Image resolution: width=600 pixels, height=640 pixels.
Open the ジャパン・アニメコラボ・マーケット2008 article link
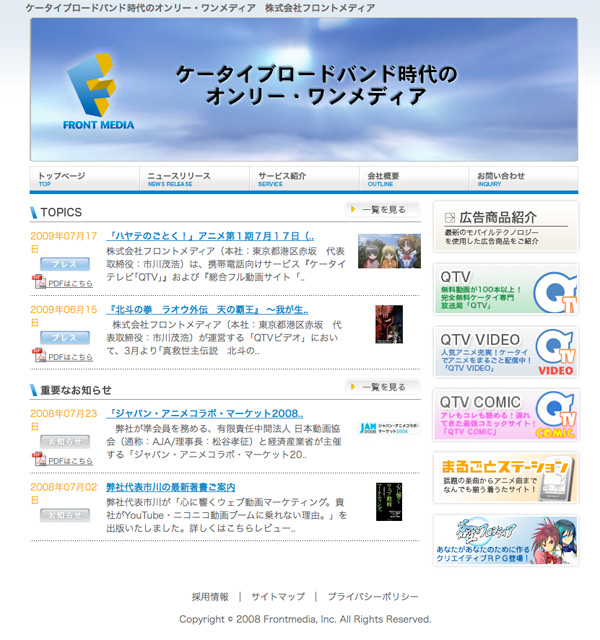[x=205, y=413]
